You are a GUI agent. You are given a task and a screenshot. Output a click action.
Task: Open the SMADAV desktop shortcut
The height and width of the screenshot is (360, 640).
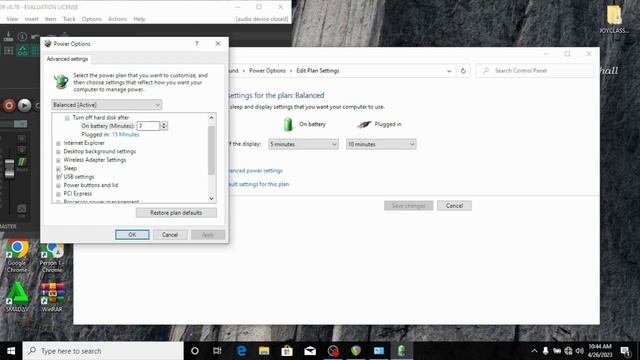17,297
